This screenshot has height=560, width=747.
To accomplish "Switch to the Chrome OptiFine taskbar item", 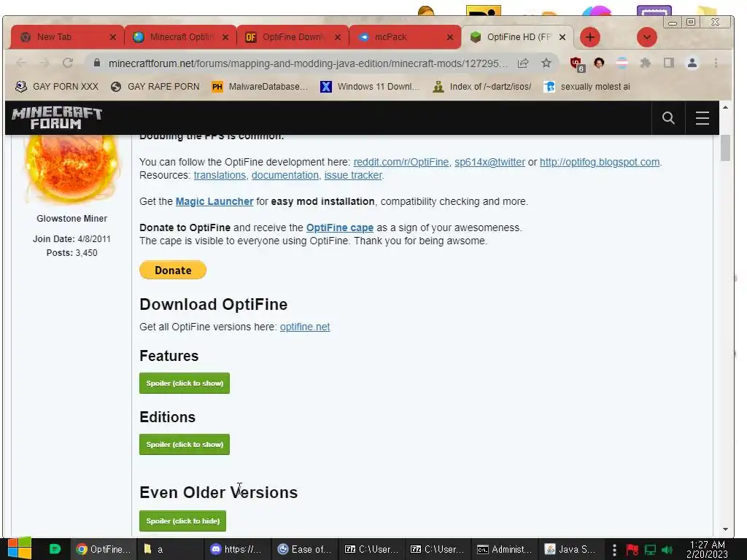I will pos(104,549).
